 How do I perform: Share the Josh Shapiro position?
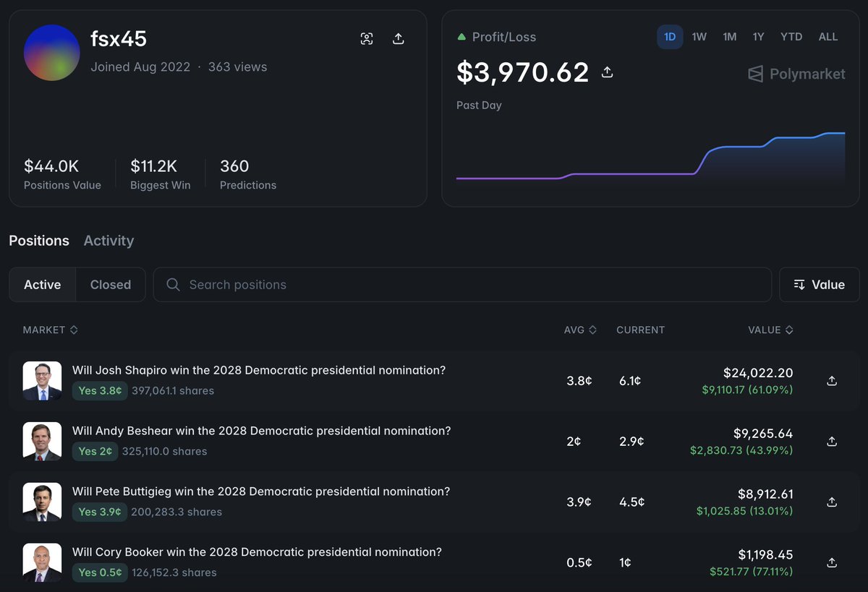pos(832,381)
